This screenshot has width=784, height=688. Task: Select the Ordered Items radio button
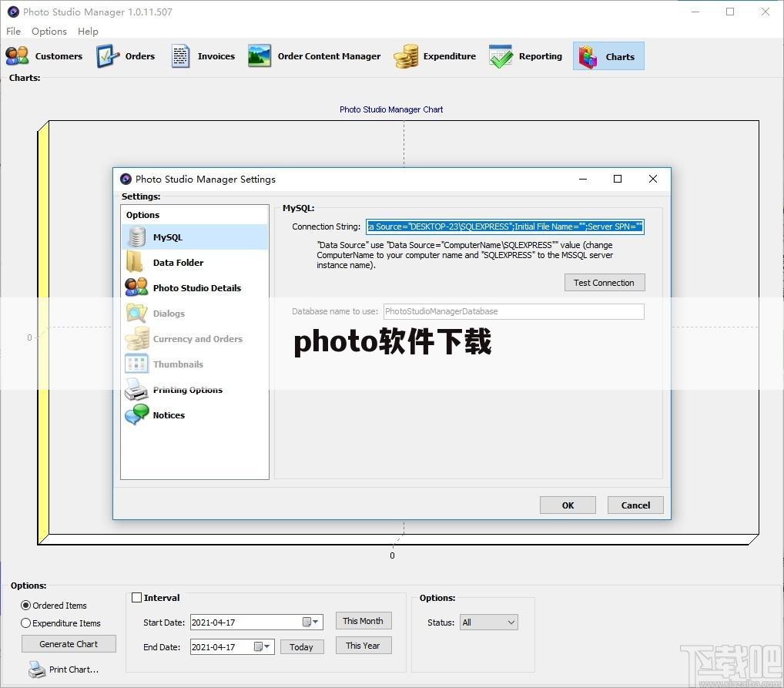click(x=25, y=606)
